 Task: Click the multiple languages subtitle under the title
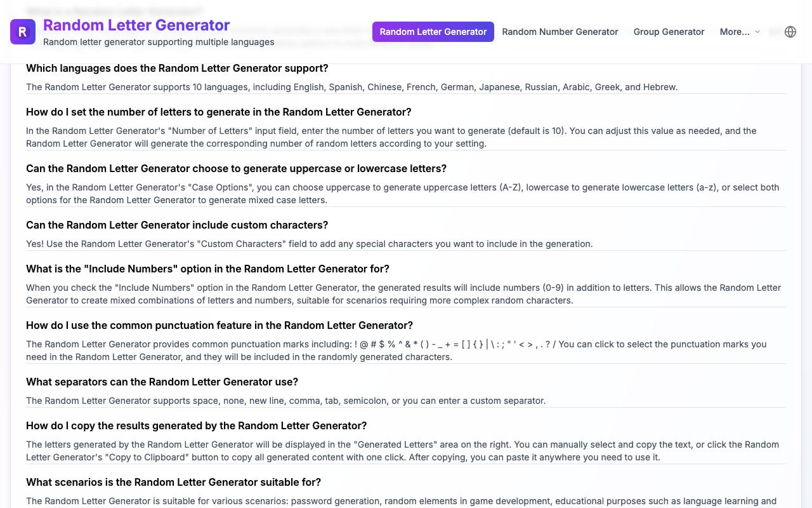[159, 42]
